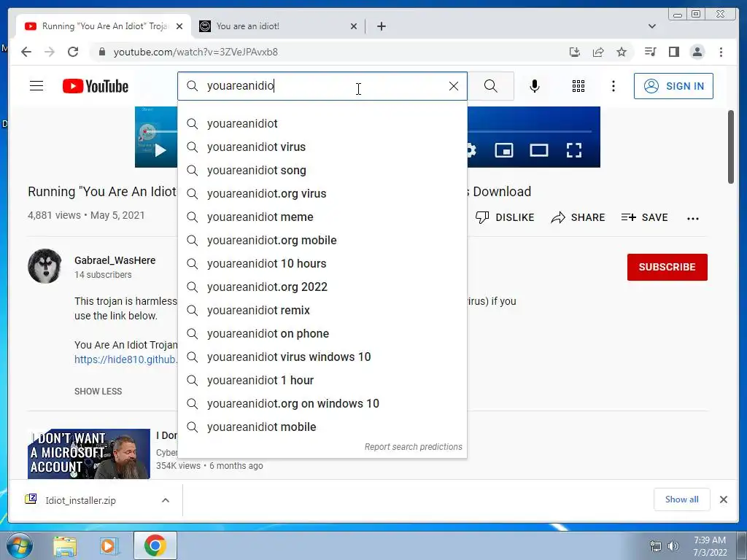Choose 'youareanidiot.org mobile' suggestion

[322, 240]
